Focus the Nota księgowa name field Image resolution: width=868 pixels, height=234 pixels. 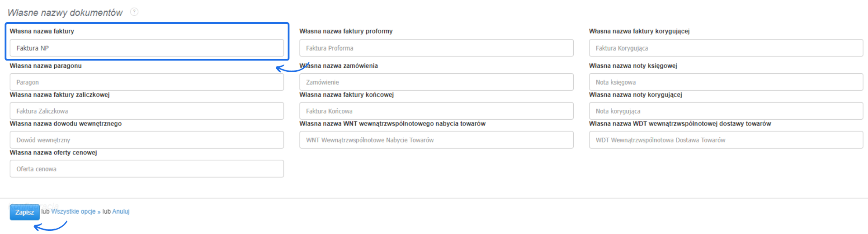pyautogui.click(x=726, y=82)
